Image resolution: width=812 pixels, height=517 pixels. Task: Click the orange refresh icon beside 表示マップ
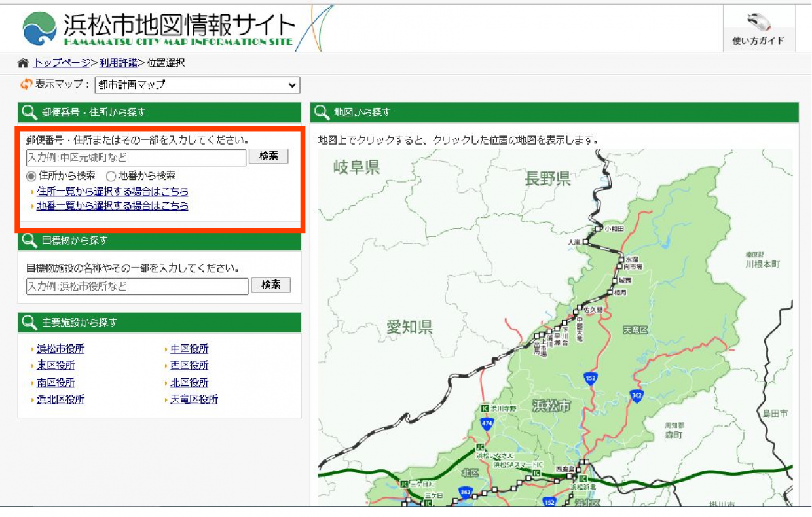tap(25, 84)
